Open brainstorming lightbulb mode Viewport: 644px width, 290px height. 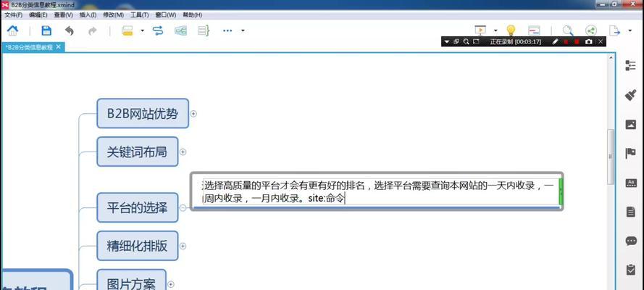[511, 30]
